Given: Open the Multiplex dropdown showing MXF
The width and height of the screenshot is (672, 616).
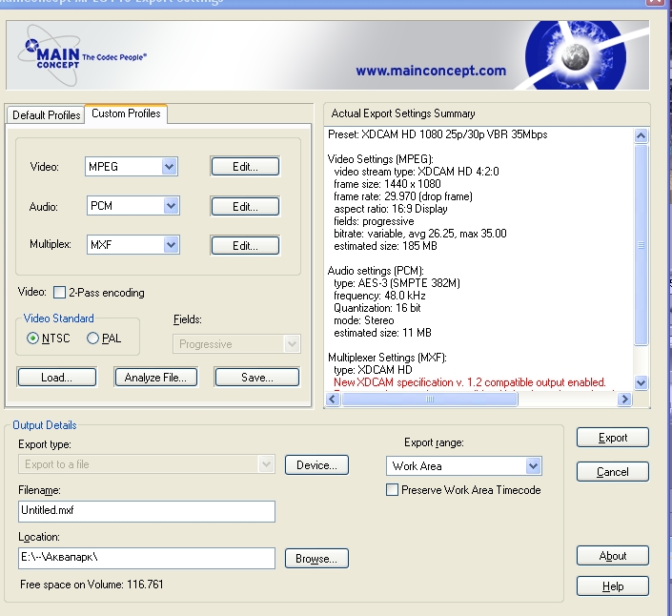Looking at the screenshot, I should click(132, 245).
